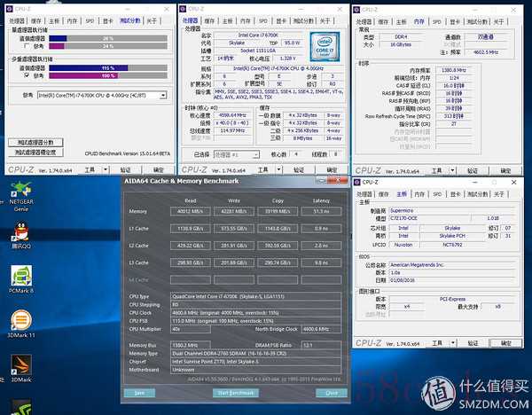Click the Save button in AIDA64
This screenshot has width=532, height=415.
click(139, 392)
